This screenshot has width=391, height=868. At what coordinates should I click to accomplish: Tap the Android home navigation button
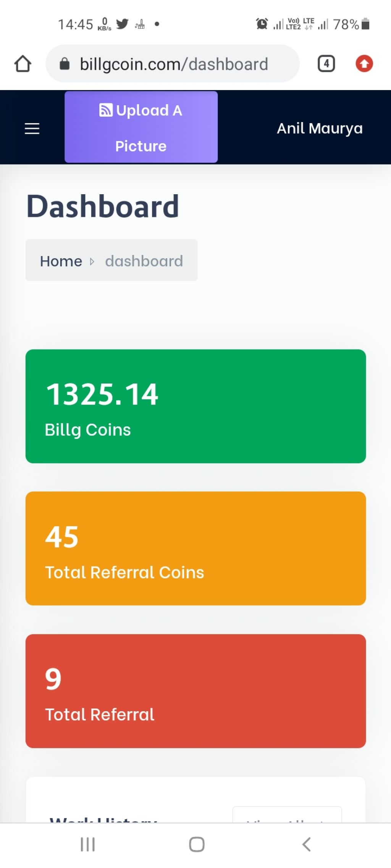tap(197, 844)
